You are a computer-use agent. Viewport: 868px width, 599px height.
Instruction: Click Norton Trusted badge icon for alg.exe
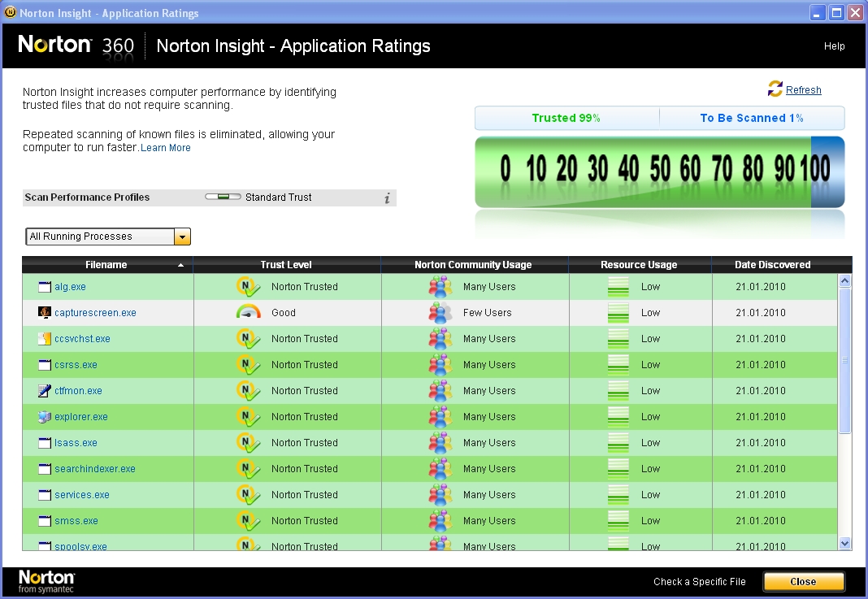click(248, 287)
